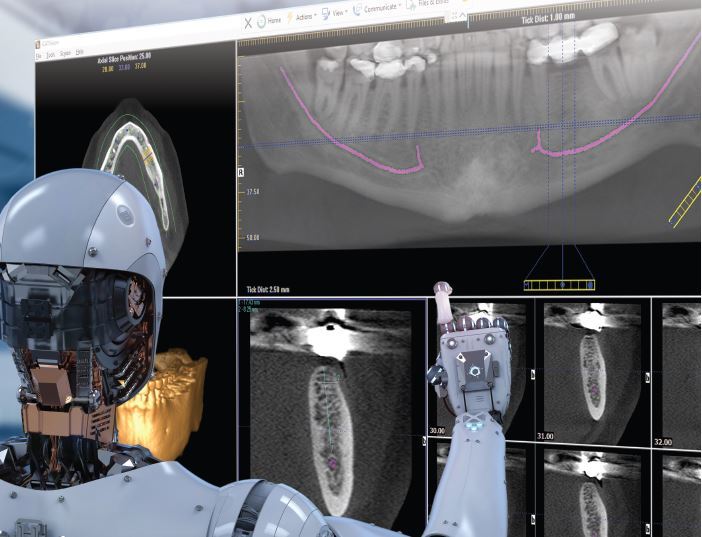Click the View monitor icon
702x537 pixels.
click(326, 14)
